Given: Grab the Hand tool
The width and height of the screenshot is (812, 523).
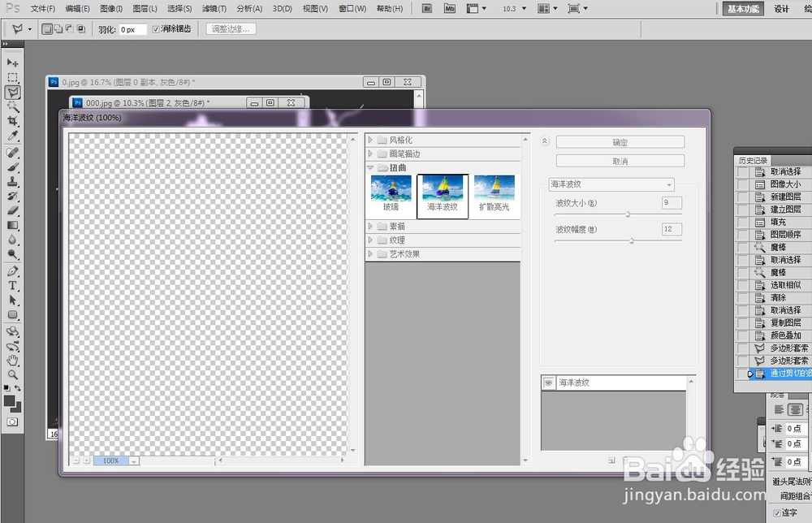Looking at the screenshot, I should (12, 361).
